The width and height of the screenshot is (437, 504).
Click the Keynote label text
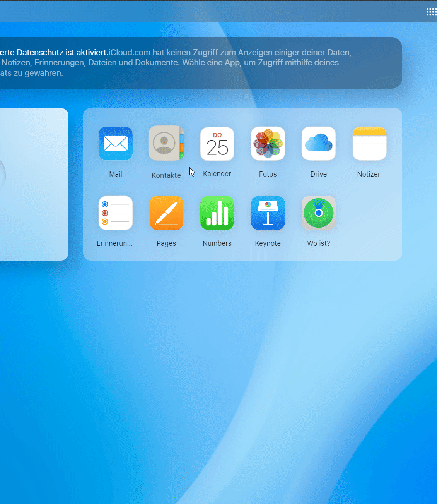[268, 243]
